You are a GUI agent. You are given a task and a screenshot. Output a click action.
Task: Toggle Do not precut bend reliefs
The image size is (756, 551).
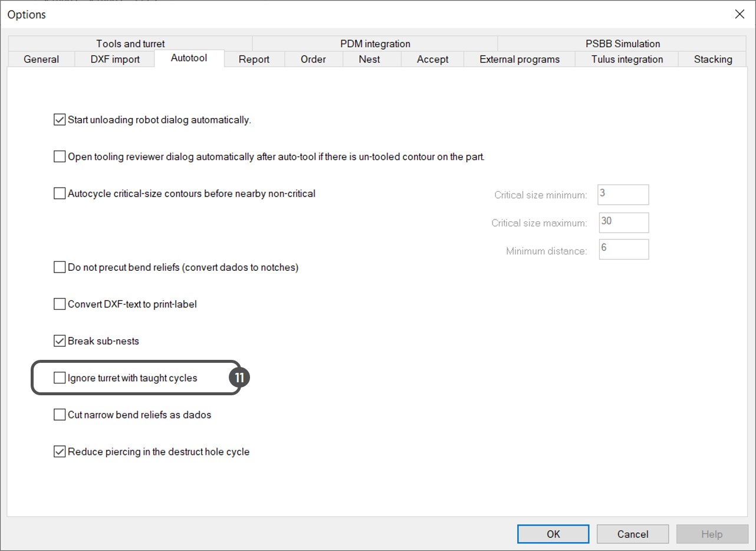point(60,267)
